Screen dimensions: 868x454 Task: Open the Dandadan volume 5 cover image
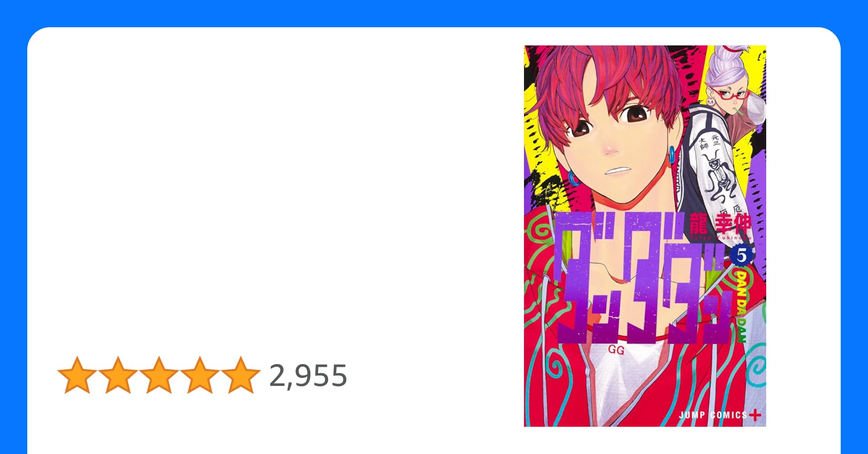pos(645,236)
